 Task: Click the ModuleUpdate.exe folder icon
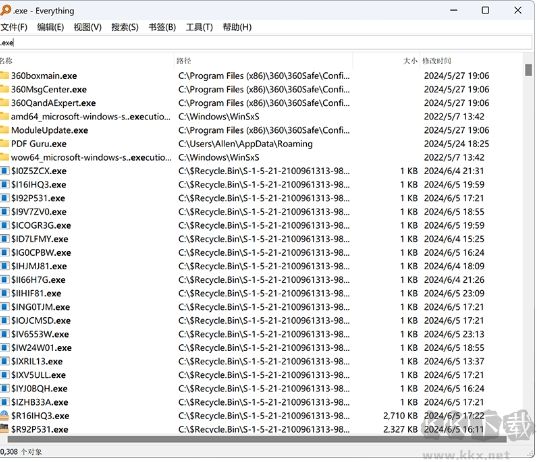(x=4, y=130)
